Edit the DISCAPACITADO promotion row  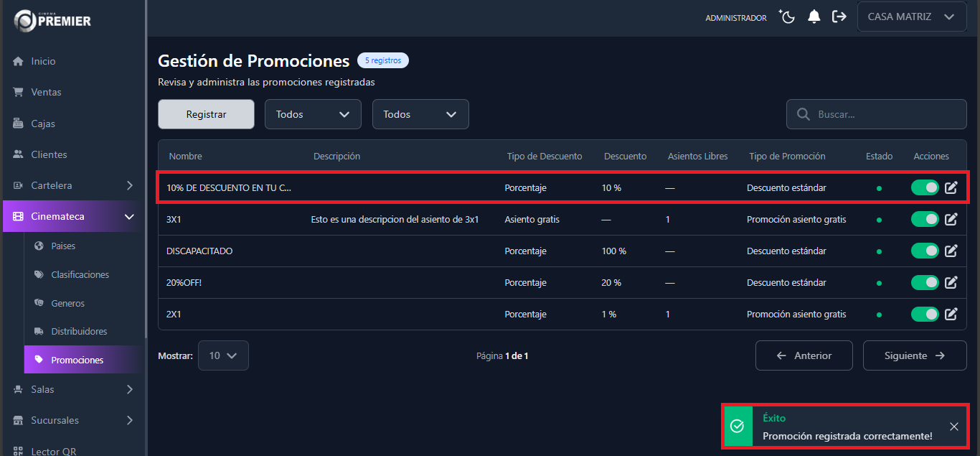point(951,251)
